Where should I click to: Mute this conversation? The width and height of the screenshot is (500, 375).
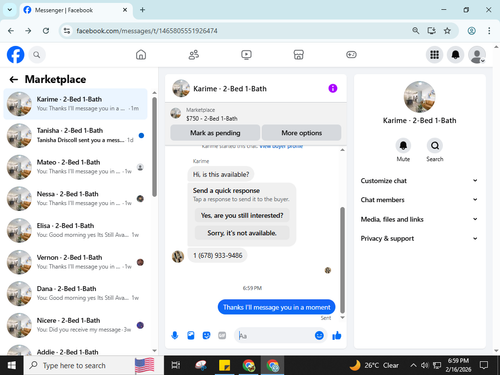[x=403, y=146]
